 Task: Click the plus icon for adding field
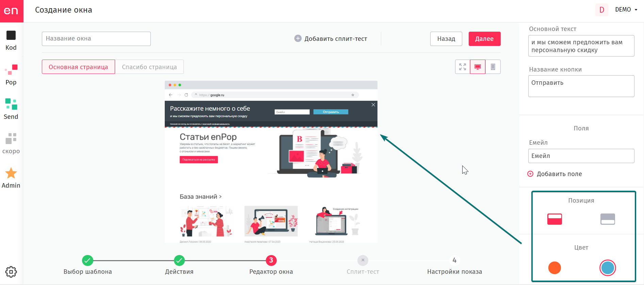click(x=530, y=174)
